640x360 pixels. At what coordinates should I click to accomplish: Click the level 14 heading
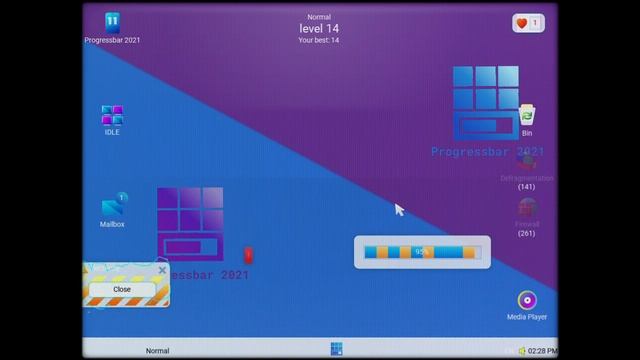coord(319,29)
